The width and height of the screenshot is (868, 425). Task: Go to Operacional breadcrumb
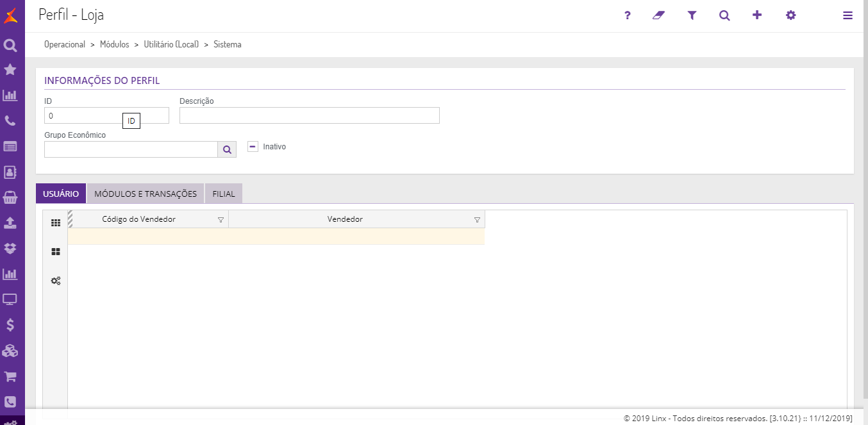[65, 44]
